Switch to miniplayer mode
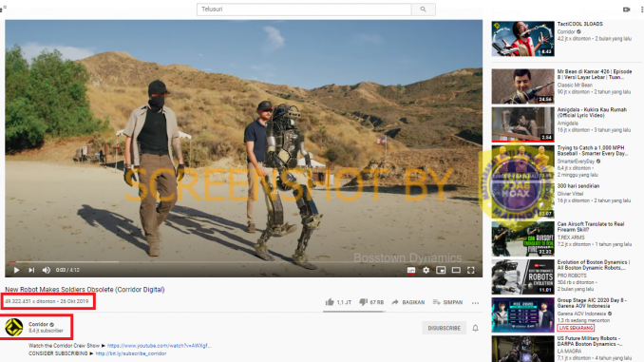Image resolution: width=644 pixels, height=362 pixels. 441,270
